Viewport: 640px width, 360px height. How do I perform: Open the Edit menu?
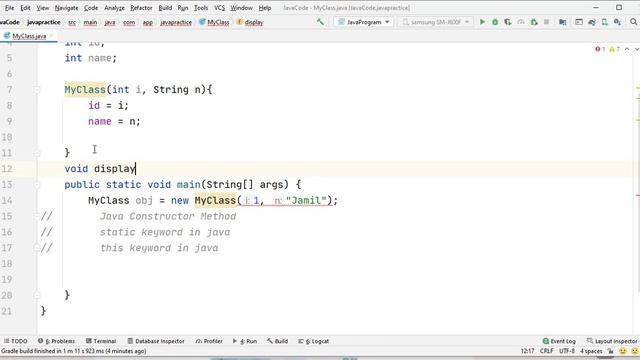point(25,8)
